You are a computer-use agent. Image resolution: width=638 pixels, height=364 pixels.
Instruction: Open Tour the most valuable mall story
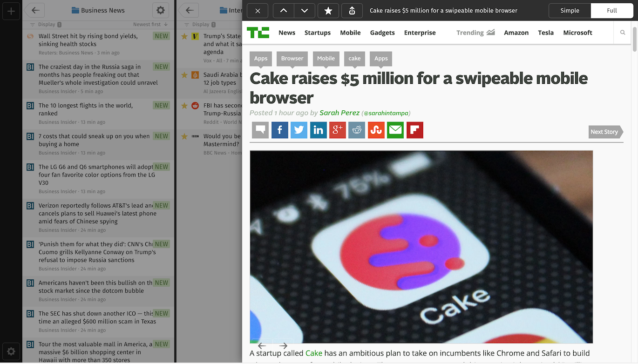pos(98,351)
